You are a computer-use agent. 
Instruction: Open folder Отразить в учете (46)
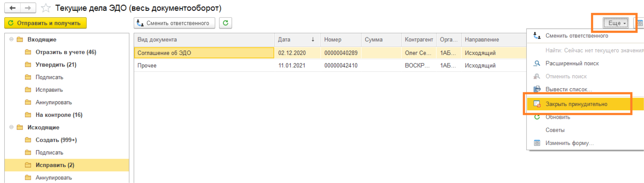[65, 52]
